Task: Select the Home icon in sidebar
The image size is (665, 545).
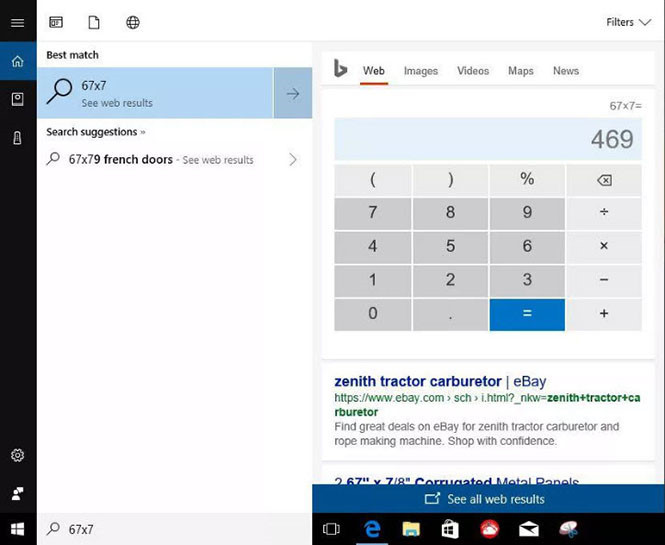Action: (17, 61)
